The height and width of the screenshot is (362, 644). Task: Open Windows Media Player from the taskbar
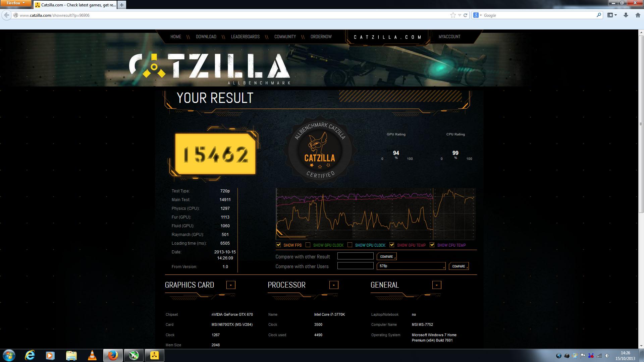tap(50, 355)
